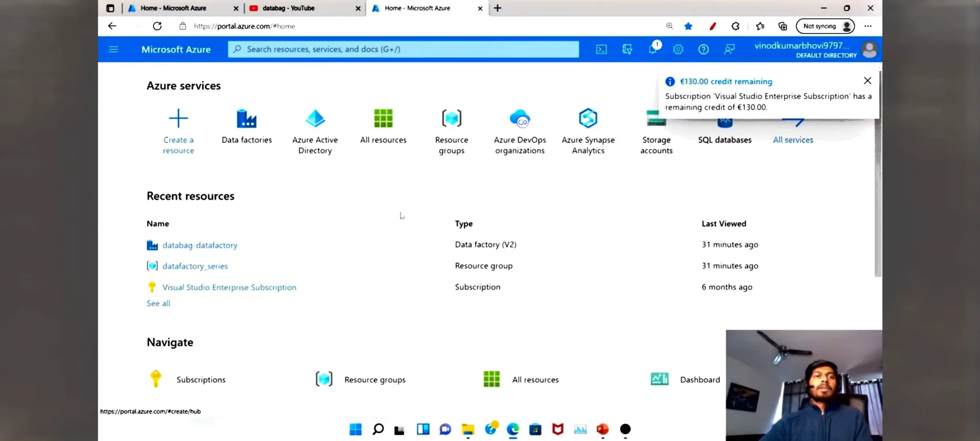Click Microsoft Azure home logo text

[176, 49]
